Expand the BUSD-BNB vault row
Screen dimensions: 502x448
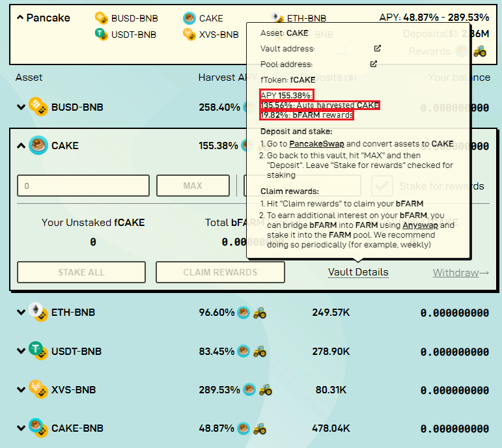point(21,107)
